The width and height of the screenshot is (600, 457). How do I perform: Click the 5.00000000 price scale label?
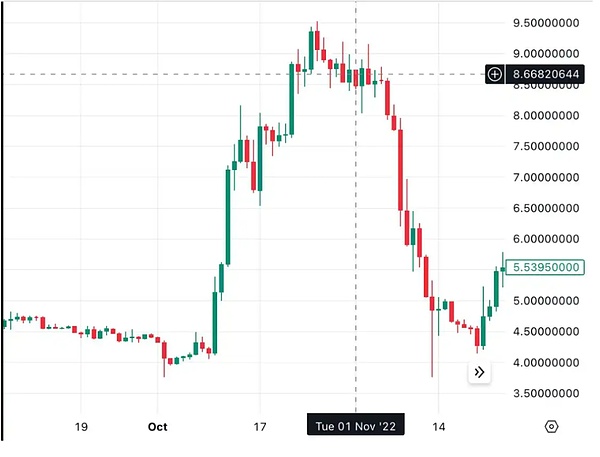coord(546,301)
